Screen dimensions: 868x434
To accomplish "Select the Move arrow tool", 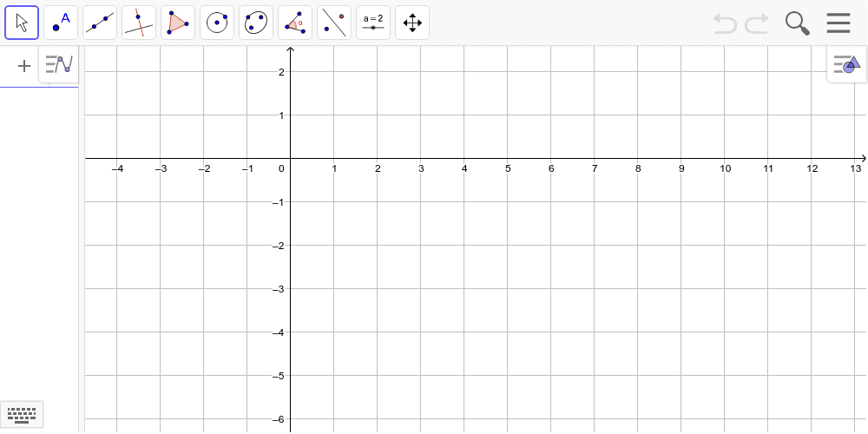I will pos(22,23).
